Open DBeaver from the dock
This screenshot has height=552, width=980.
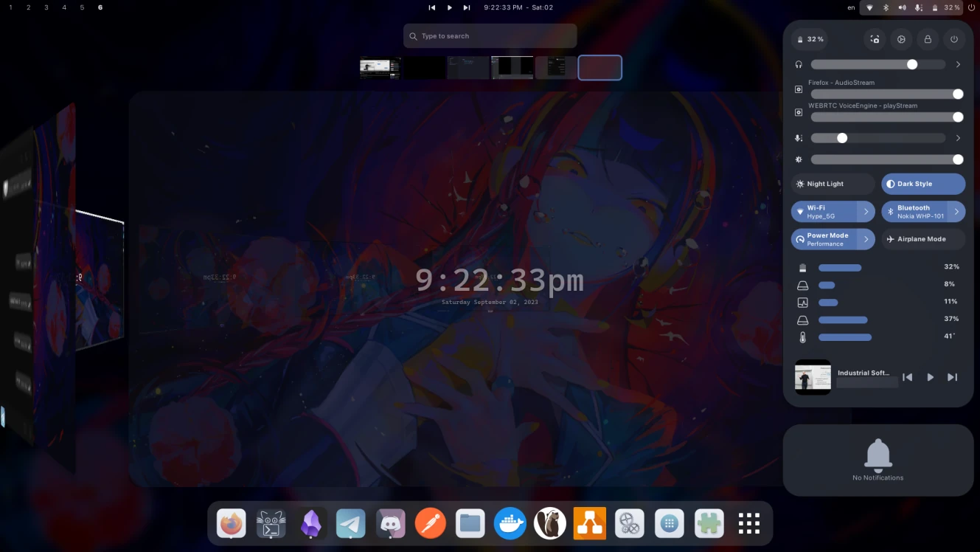click(x=549, y=524)
